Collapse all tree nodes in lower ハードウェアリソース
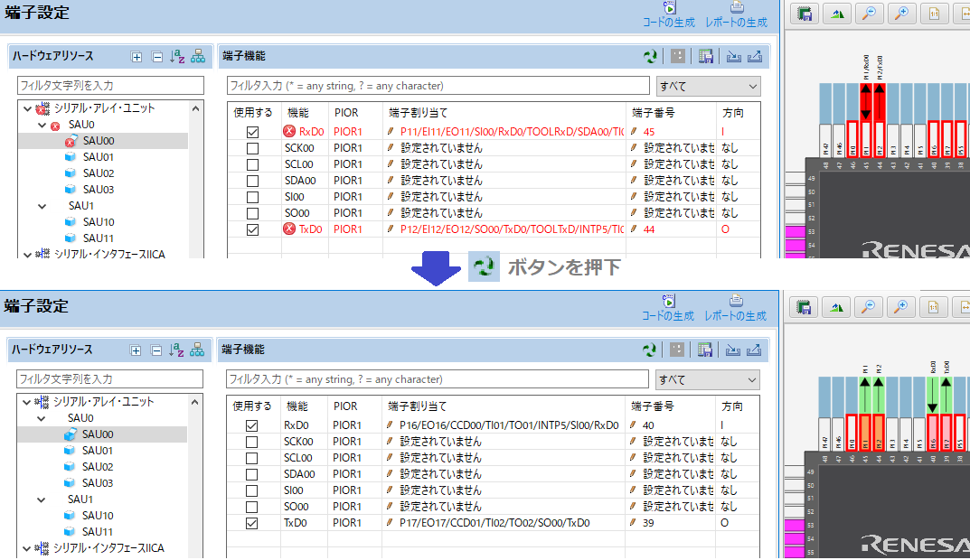970x560 pixels. click(x=155, y=350)
